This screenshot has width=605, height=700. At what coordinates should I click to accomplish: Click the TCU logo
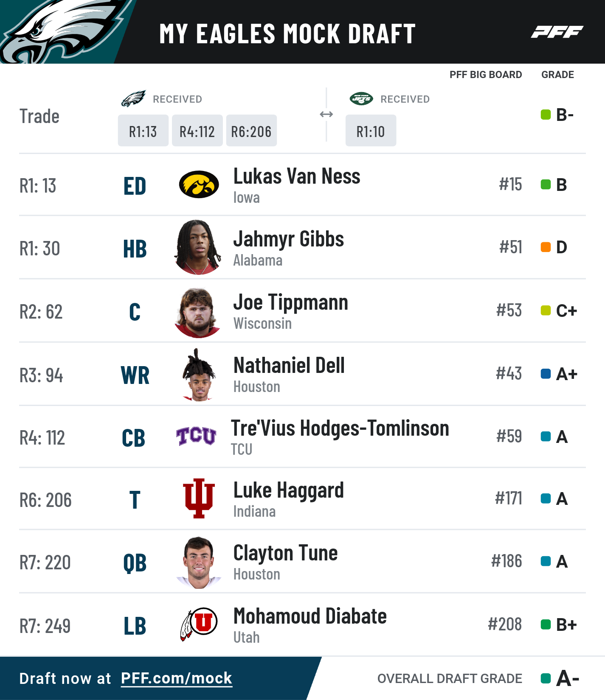coord(196,436)
